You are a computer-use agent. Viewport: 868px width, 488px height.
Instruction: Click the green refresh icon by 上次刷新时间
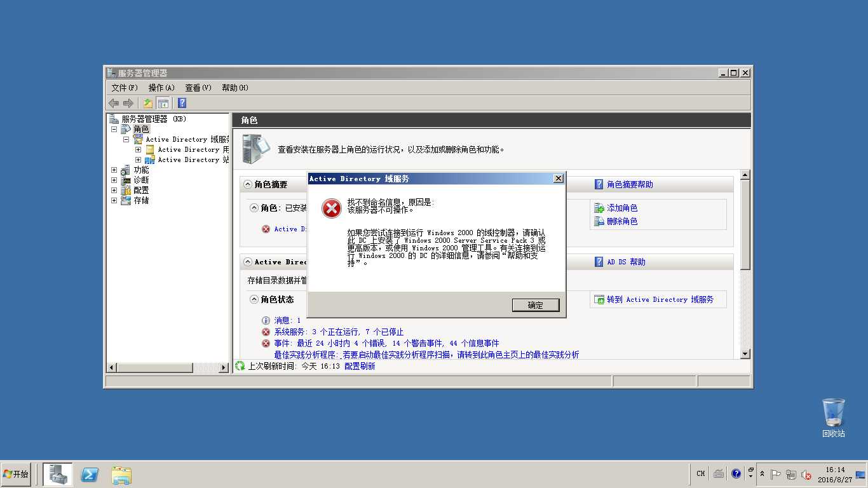click(x=240, y=366)
